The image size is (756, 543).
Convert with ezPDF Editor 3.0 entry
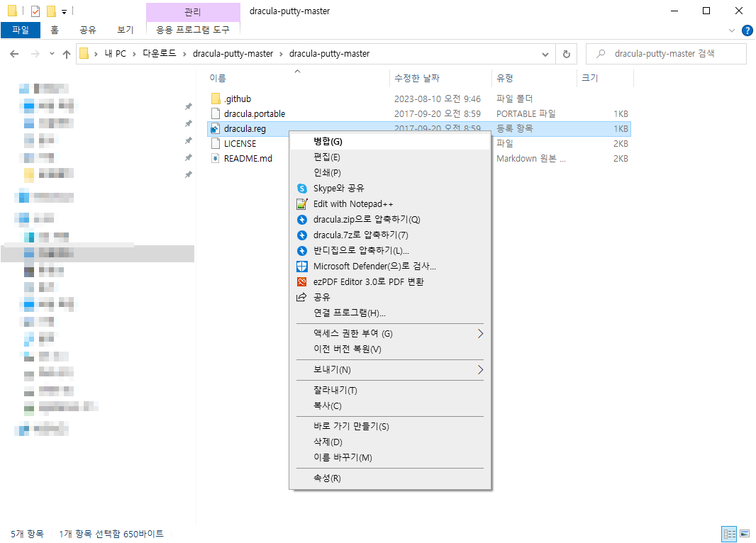(390, 282)
